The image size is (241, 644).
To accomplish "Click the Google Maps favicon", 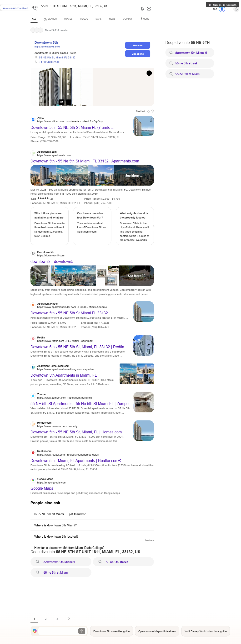I will coord(33,480).
